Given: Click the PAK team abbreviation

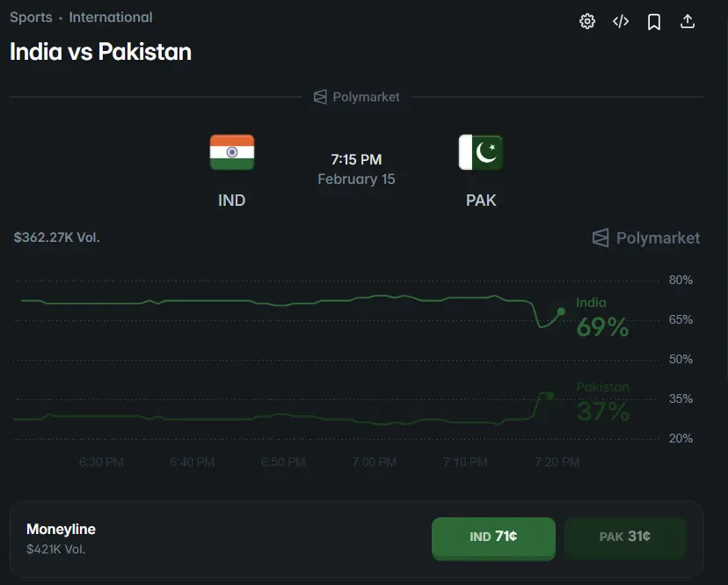Looking at the screenshot, I should 481,201.
